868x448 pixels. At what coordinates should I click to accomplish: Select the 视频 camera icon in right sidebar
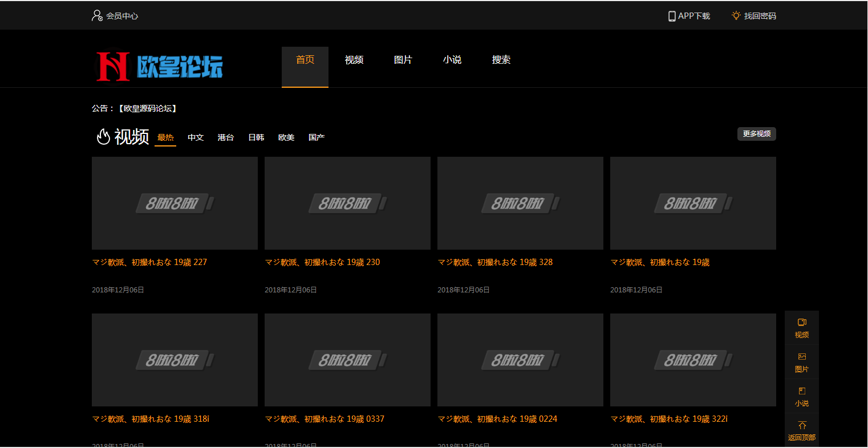(x=802, y=323)
